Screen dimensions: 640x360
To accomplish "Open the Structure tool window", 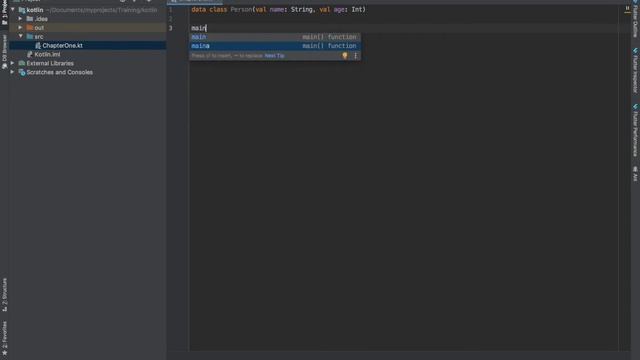I will [4, 295].
